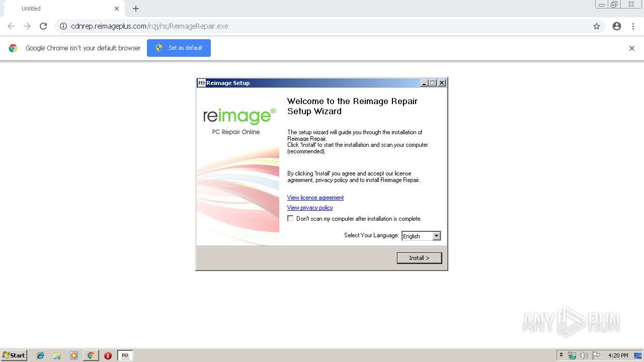Show hidden system tray icons

(561, 355)
